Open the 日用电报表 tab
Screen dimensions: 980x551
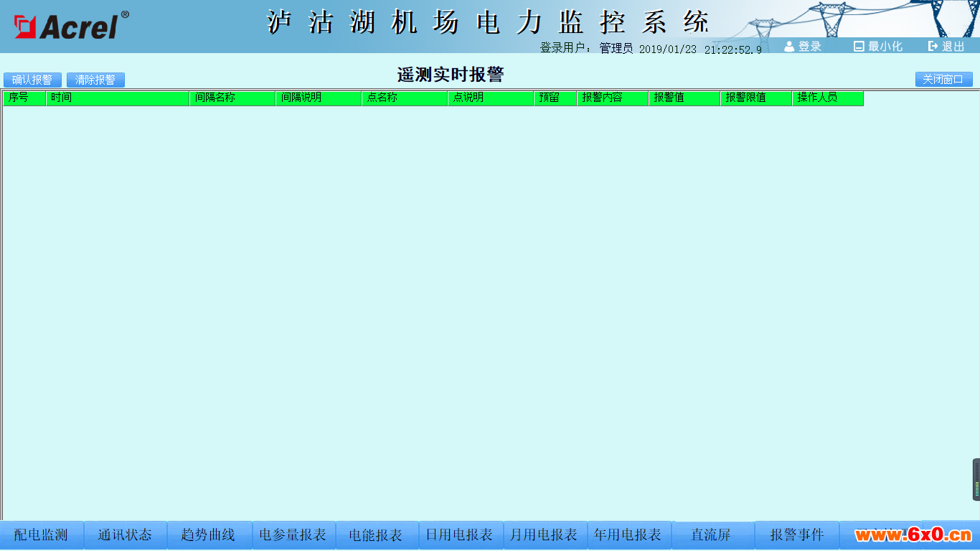pyautogui.click(x=460, y=535)
